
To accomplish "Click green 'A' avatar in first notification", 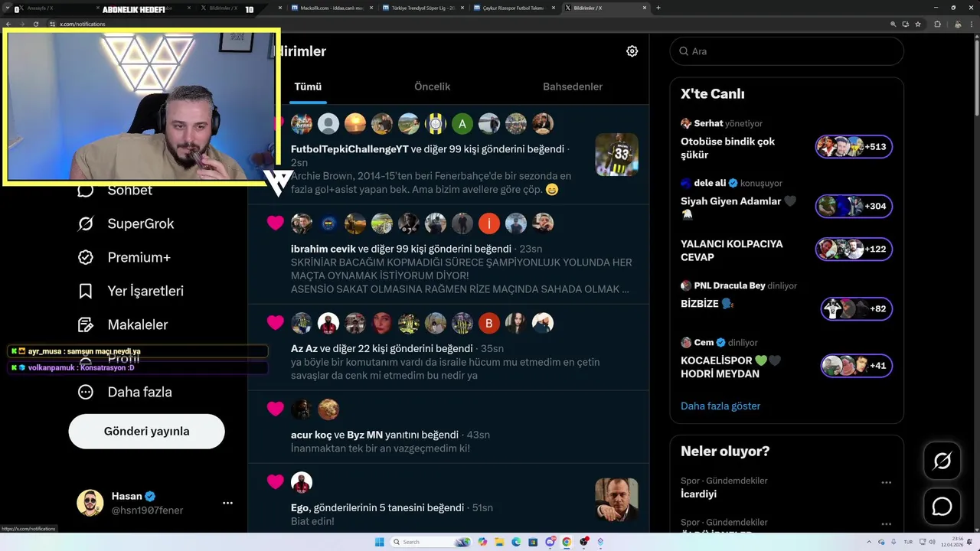I will [x=462, y=124].
